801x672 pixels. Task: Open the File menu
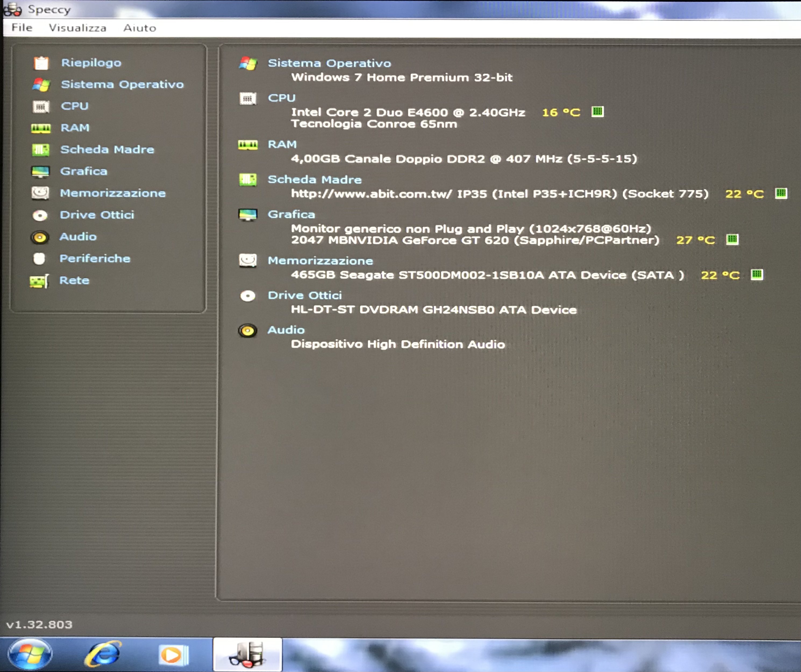pos(22,28)
